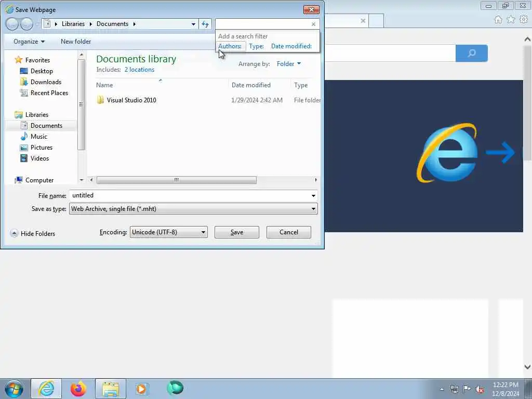This screenshot has width=532, height=399.
Task: Open the Internet Explorer Tools gear icon
Action: [x=524, y=20]
